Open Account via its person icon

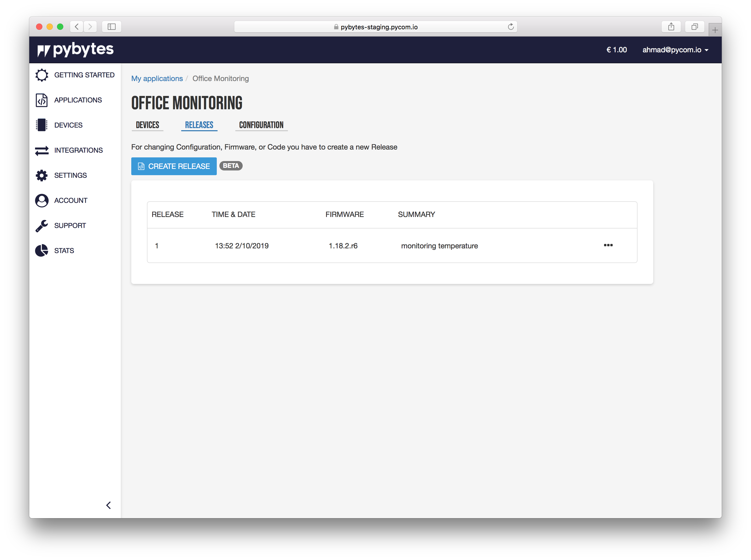tap(42, 200)
